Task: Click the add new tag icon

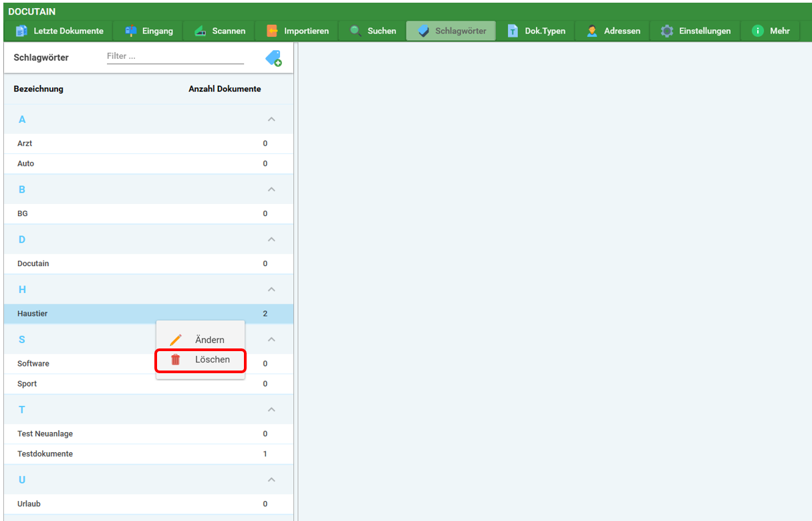Action: tap(273, 58)
